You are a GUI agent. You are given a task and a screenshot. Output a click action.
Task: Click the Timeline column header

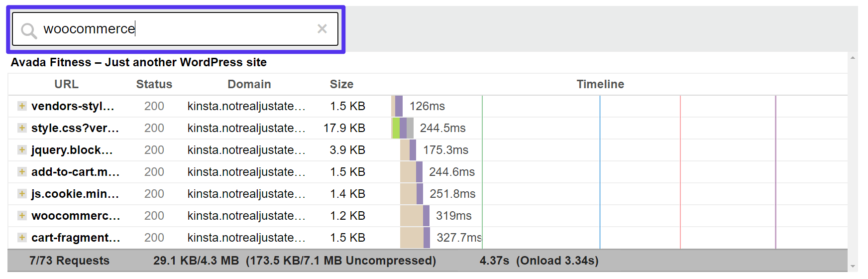600,84
